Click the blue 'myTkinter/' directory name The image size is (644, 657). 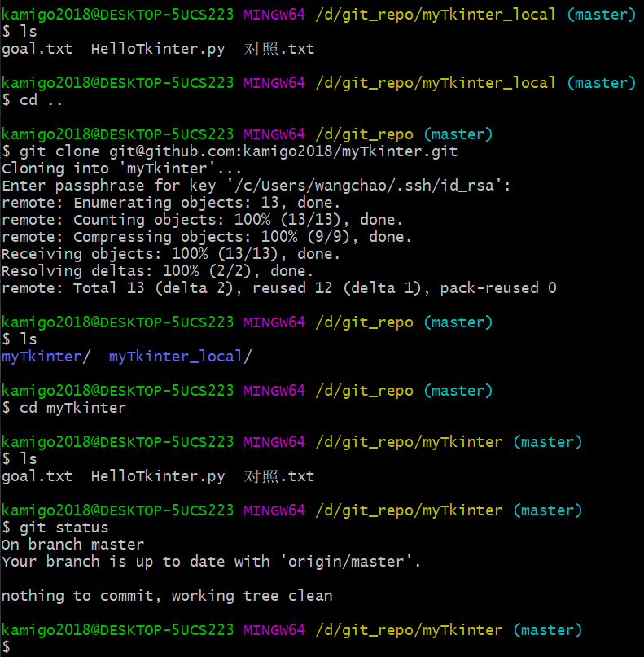click(46, 357)
